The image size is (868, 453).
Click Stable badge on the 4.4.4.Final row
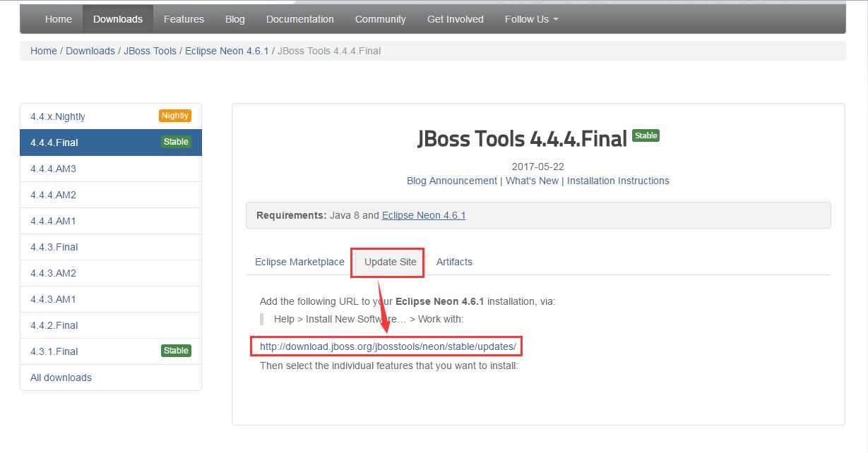(x=176, y=142)
